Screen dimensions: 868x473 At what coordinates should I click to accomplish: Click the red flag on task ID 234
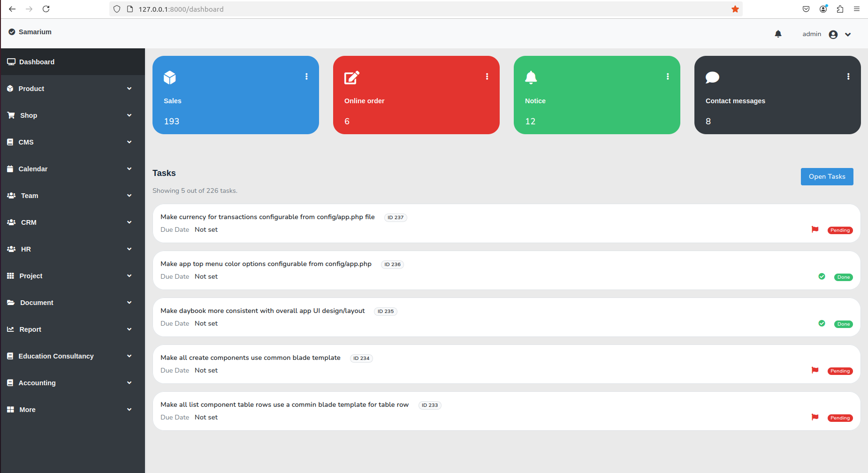click(815, 370)
